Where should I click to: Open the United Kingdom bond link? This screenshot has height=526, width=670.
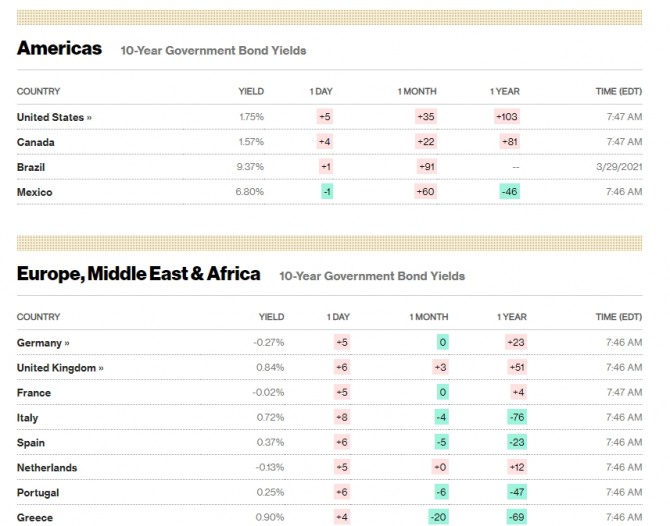(60, 368)
